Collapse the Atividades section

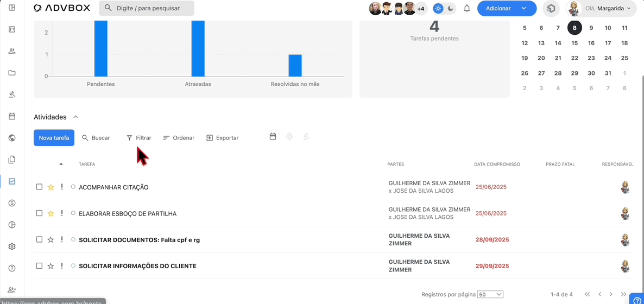point(75,117)
